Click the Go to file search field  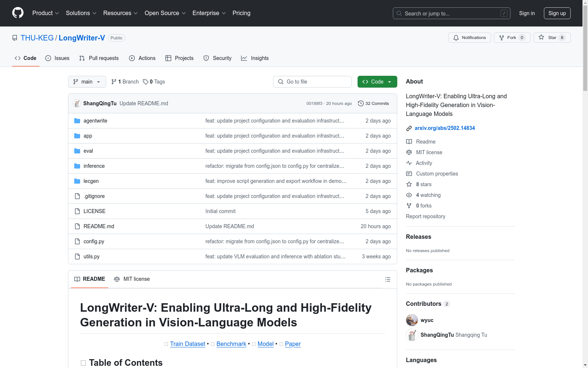[312, 82]
